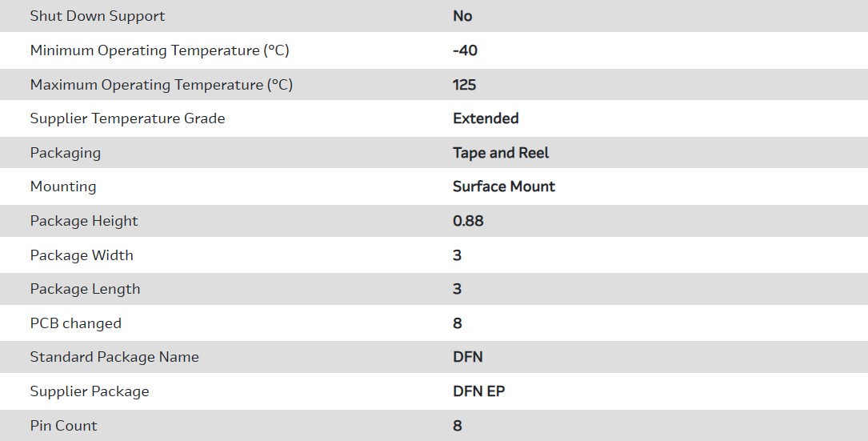
Task: Click the "Shut Down Support" label
Action: [98, 16]
